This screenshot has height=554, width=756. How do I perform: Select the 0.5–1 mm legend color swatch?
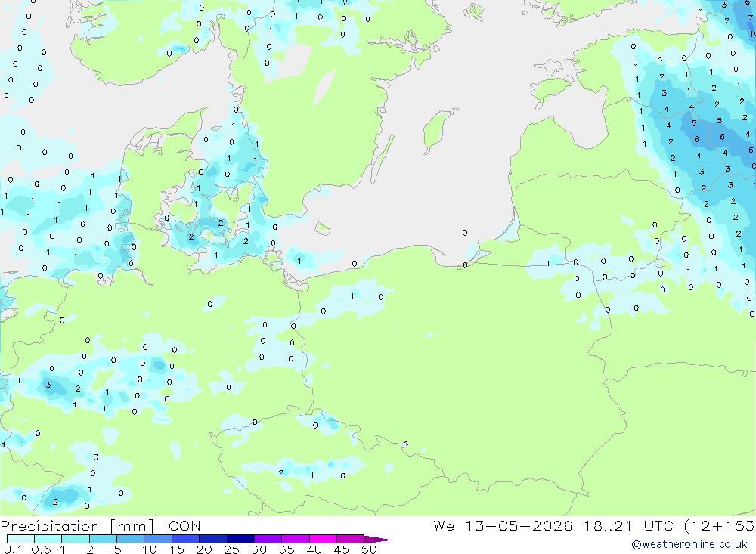[x=48, y=539]
